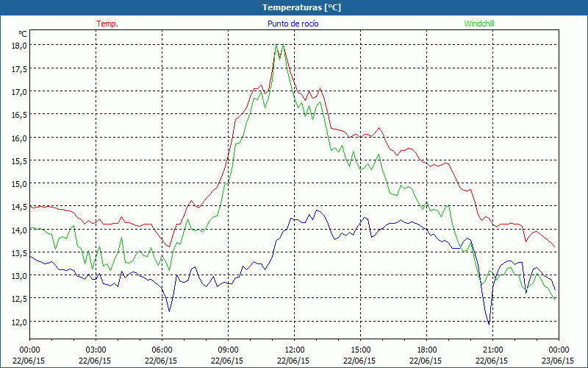Click the 17,0 y-axis value

[20, 91]
